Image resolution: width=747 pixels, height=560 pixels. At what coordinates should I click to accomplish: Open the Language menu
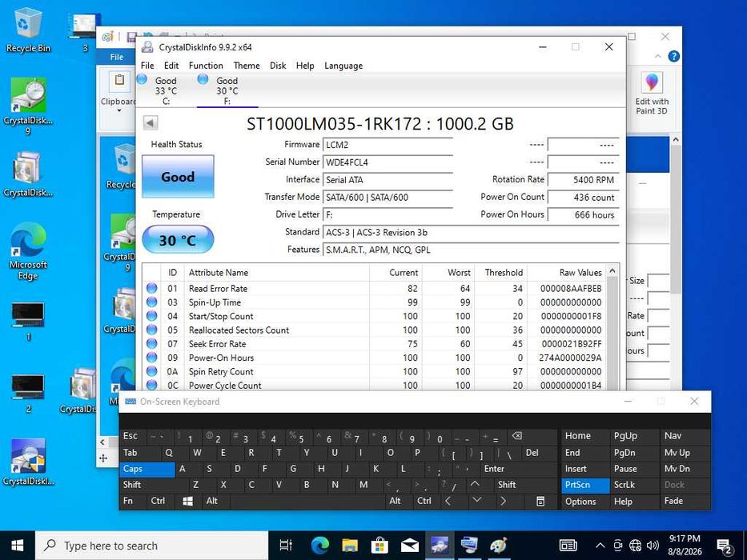(x=343, y=66)
